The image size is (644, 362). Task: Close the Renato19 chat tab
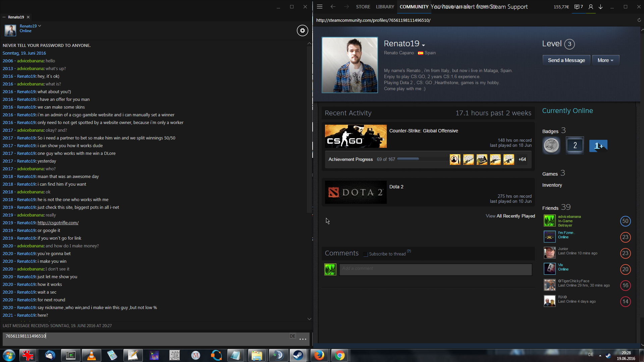pos(28,17)
